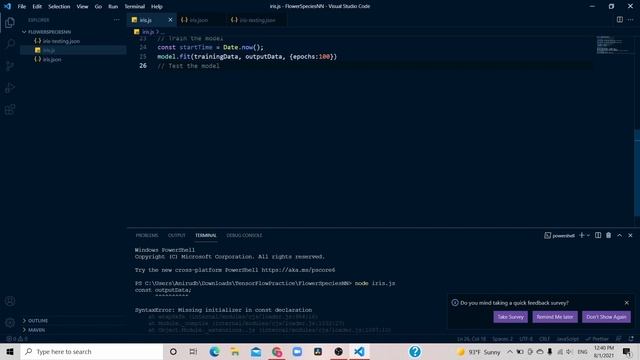
Task: Close the iris.js editor tab
Action: pos(170,20)
